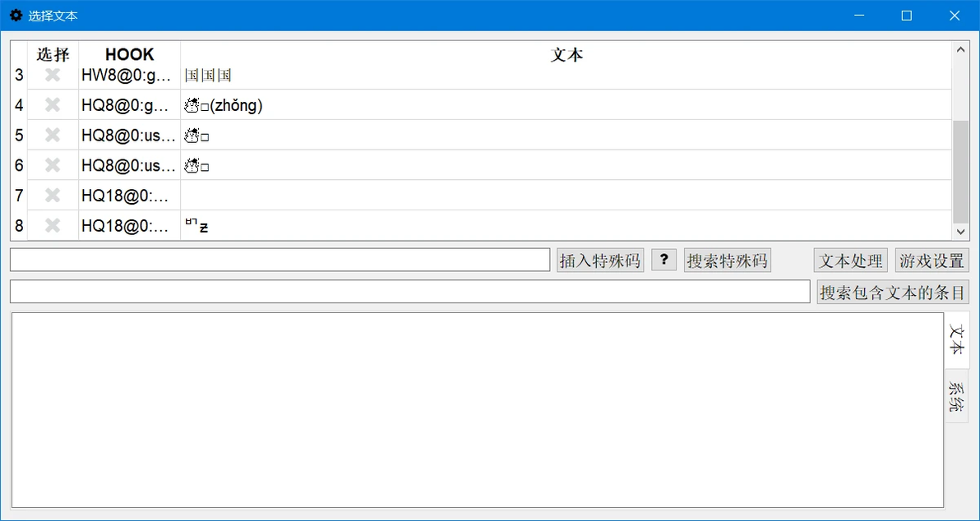Focus the special code input field
The width and height of the screenshot is (980, 521).
280,260
